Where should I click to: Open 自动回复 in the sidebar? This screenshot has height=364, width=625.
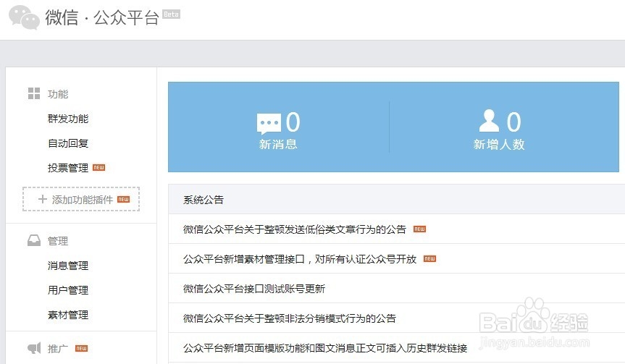(68, 143)
